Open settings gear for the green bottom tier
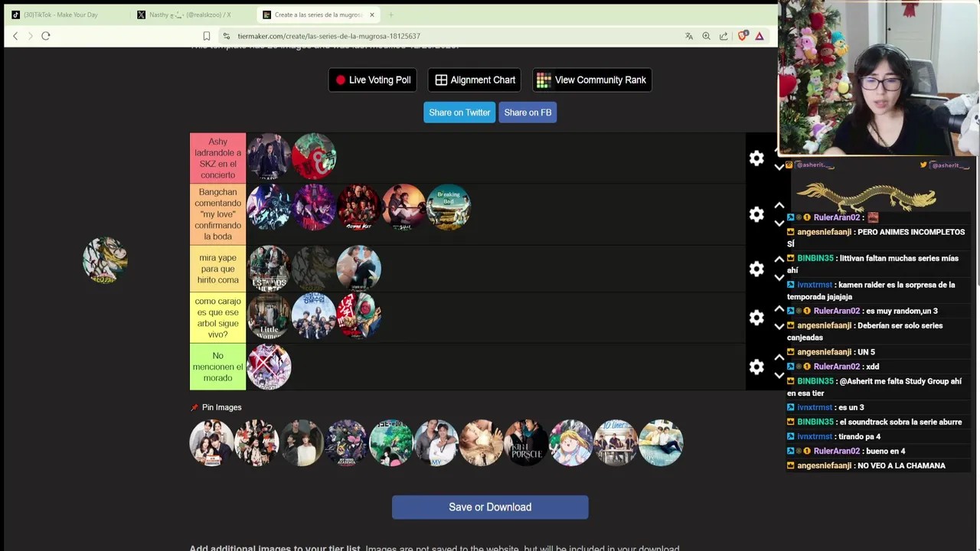The width and height of the screenshot is (980, 551). [x=756, y=367]
